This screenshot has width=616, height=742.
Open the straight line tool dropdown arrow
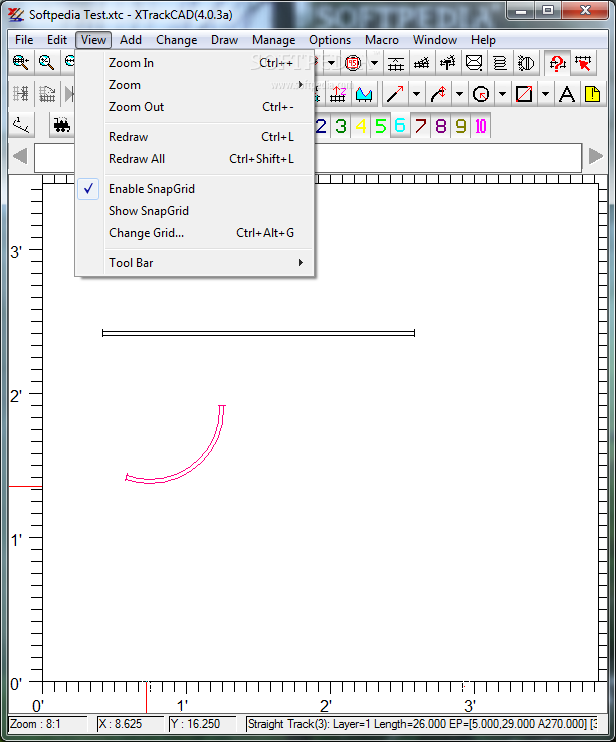click(416, 94)
